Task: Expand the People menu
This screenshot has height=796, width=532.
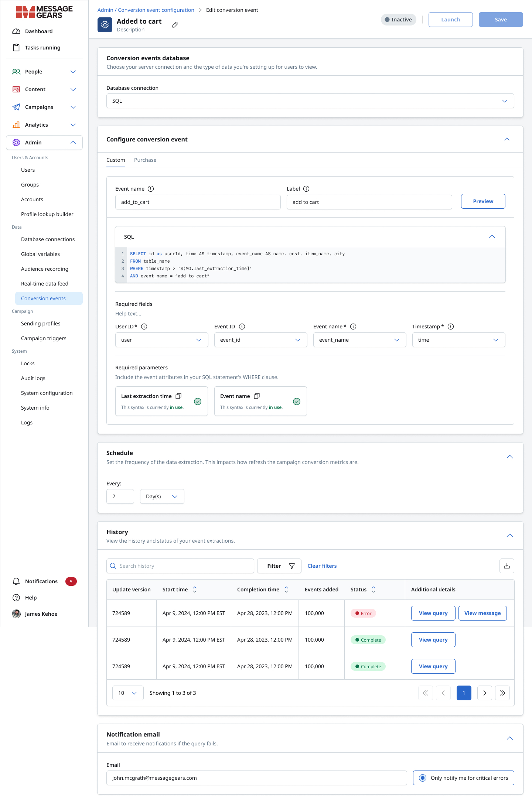Action: [x=73, y=72]
